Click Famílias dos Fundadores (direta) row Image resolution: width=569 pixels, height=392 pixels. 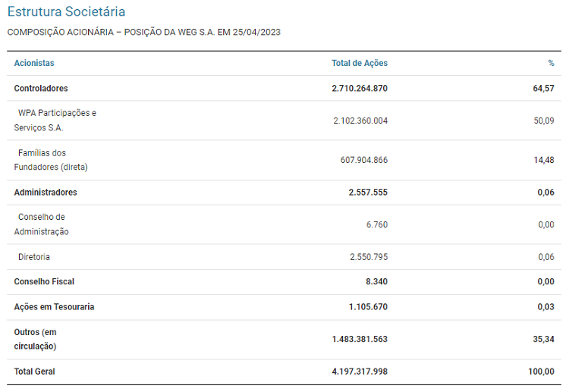click(x=50, y=160)
